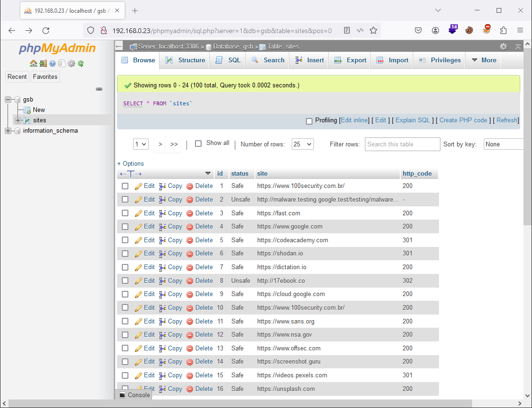Open the Firefox hamburger menu
The width and height of the screenshot is (532, 408).
point(520,31)
